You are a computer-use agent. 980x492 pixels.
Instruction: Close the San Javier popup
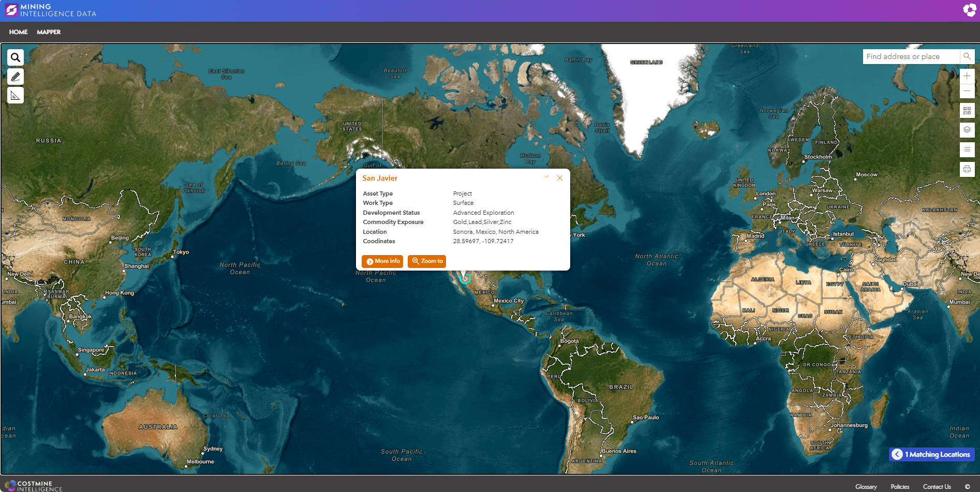click(x=560, y=178)
